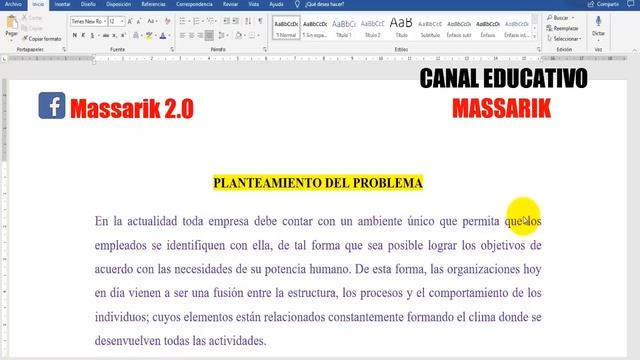Open Portapapeles dialog launcher
The image size is (640, 360).
(x=64, y=49)
